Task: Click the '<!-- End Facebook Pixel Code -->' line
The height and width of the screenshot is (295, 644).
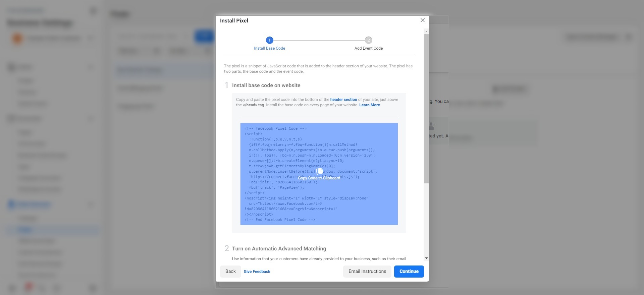Action: pos(280,220)
